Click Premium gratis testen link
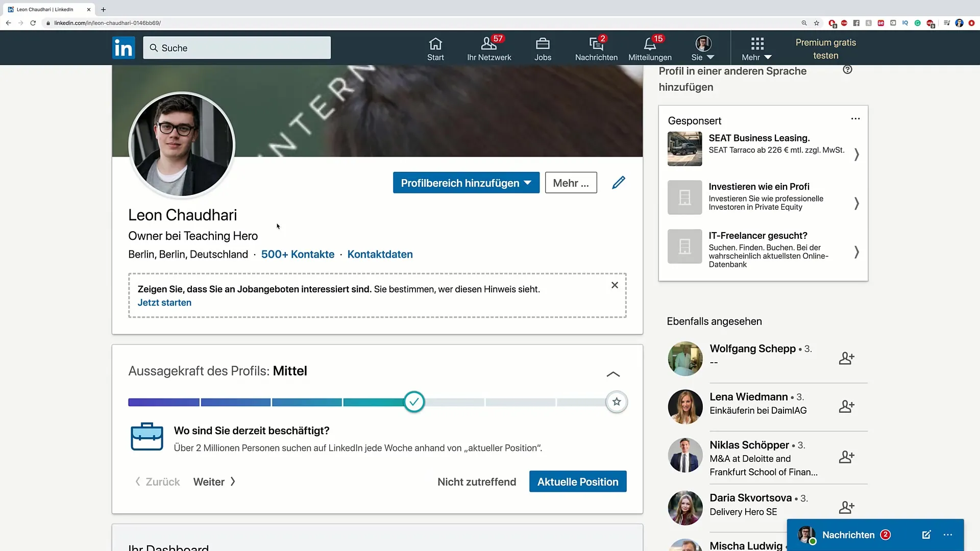Image resolution: width=980 pixels, height=551 pixels. (825, 49)
